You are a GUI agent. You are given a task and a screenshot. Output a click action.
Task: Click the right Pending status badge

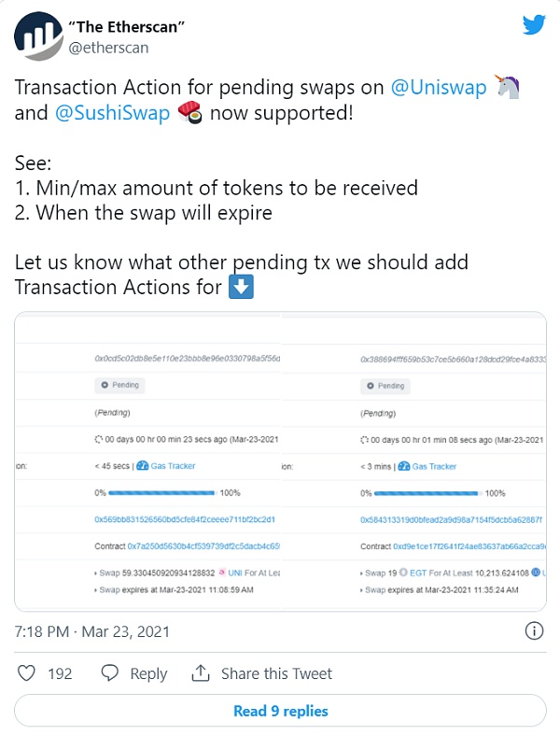[385, 385]
